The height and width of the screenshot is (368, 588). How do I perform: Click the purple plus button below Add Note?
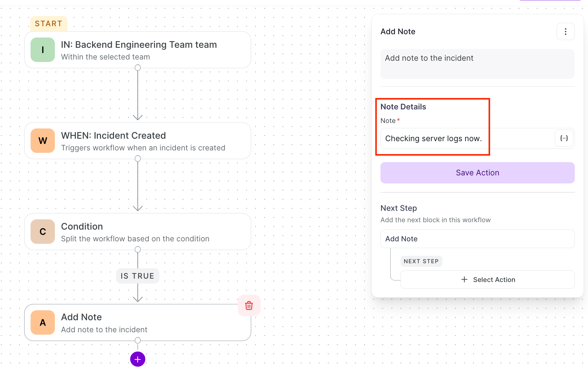click(x=138, y=359)
